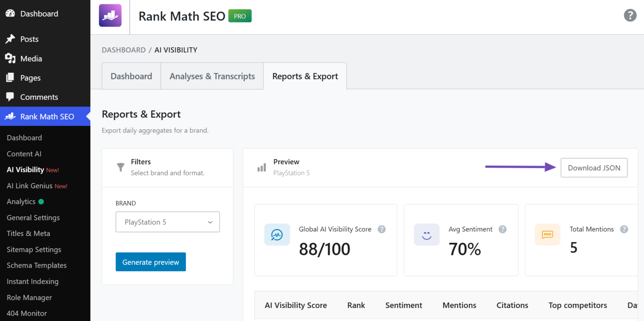Click the DASHBOARD breadcrumb link

(x=124, y=50)
